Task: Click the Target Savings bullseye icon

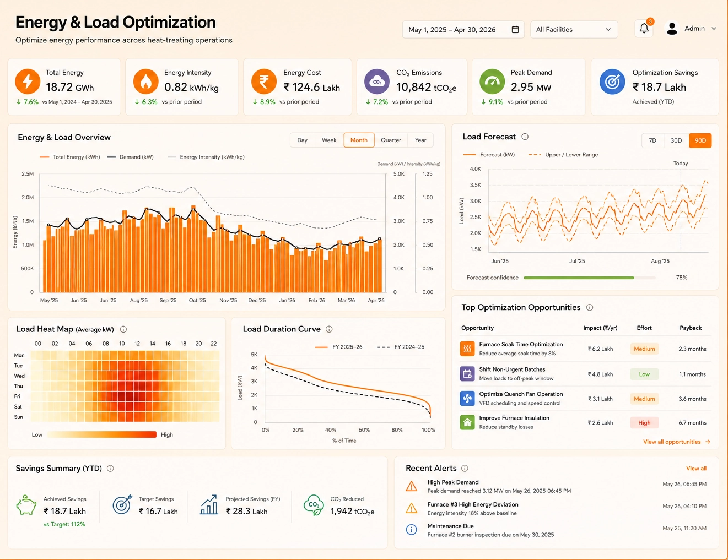Action: pos(122,504)
